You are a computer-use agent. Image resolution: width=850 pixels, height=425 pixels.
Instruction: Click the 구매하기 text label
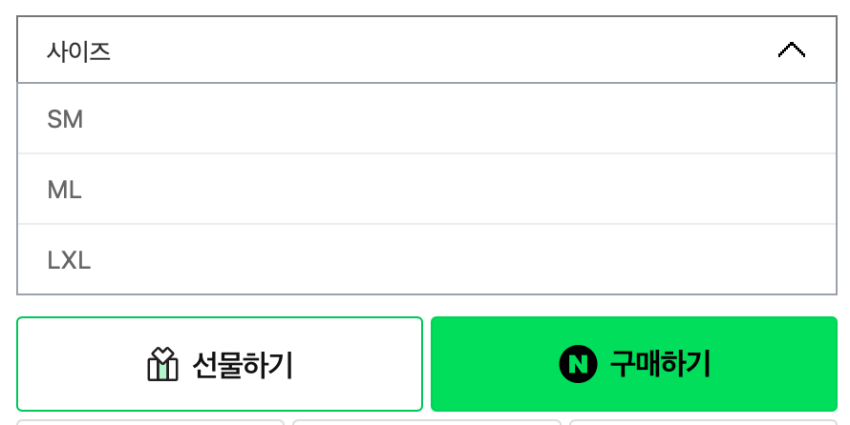[x=660, y=365]
